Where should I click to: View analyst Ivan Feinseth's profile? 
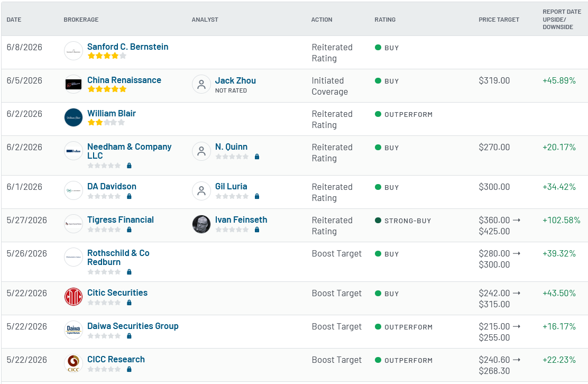click(241, 220)
